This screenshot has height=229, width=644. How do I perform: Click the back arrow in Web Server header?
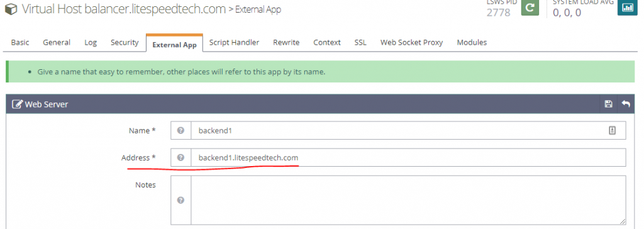click(626, 104)
